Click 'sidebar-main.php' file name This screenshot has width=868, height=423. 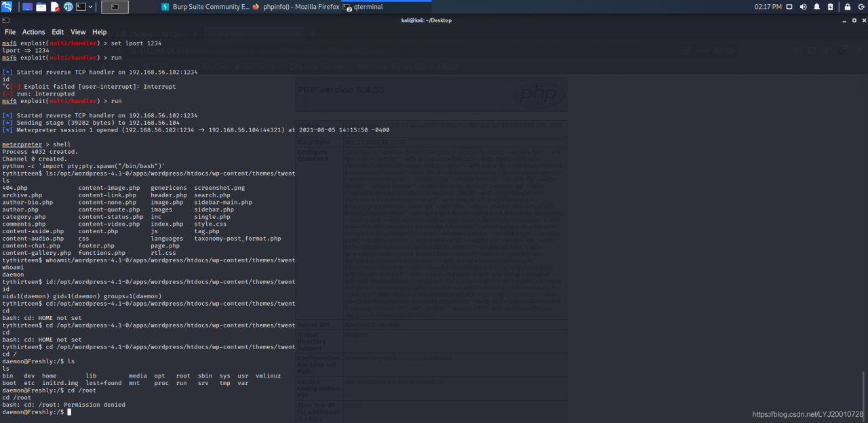pos(223,202)
